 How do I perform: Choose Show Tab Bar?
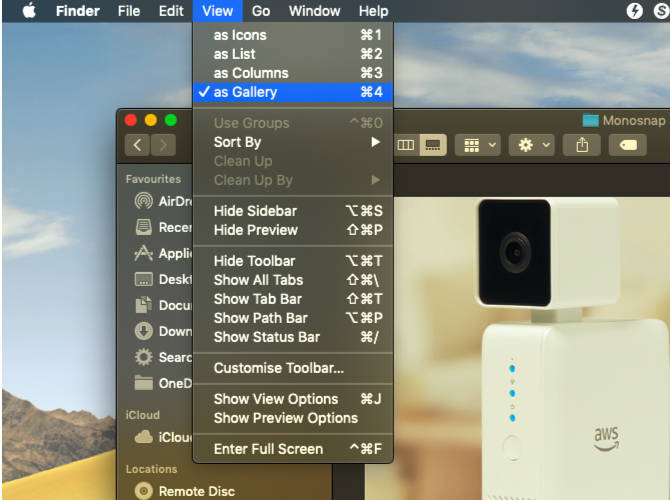[293, 299]
